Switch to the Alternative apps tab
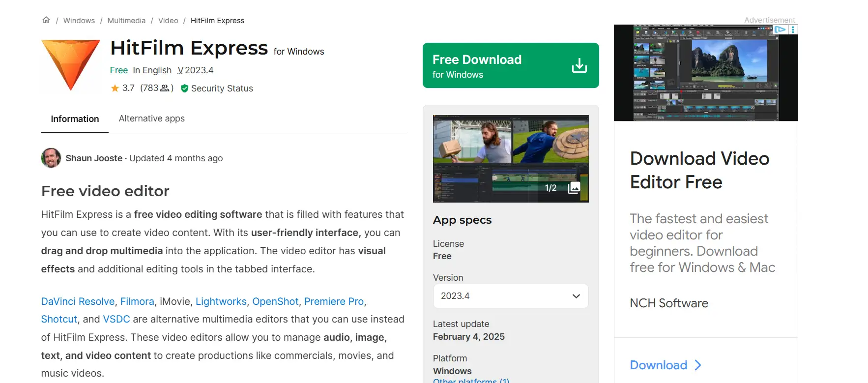This screenshot has height=383, width=868. [152, 118]
